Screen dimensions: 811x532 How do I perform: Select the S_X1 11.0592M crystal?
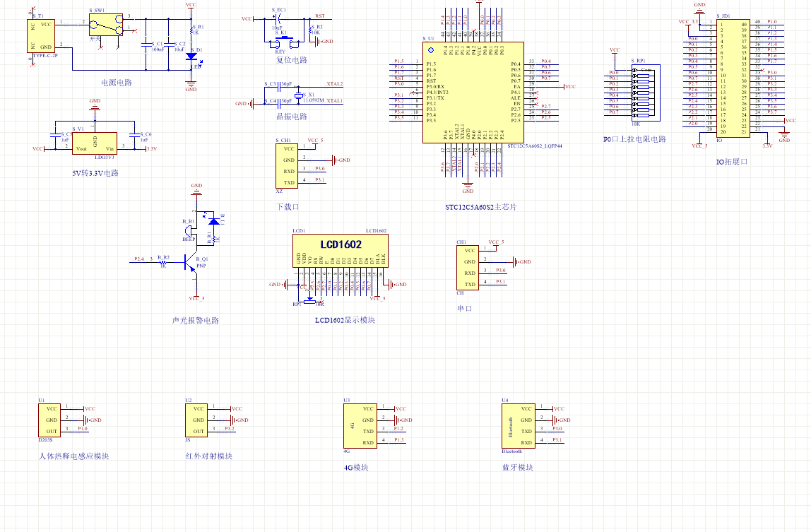click(298, 96)
